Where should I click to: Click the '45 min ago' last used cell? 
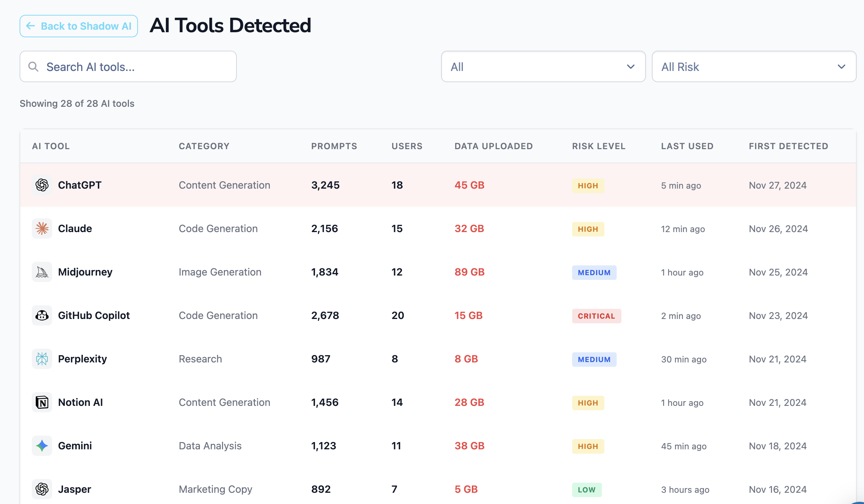(x=684, y=446)
